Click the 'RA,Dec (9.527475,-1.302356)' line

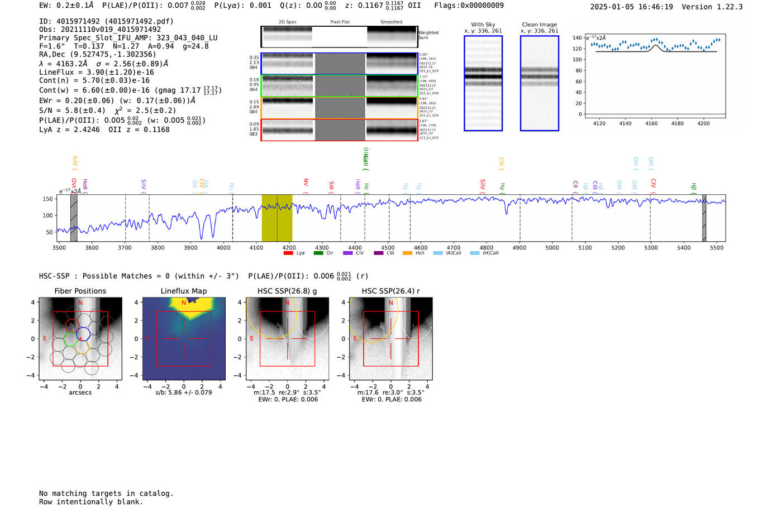coord(98,54)
